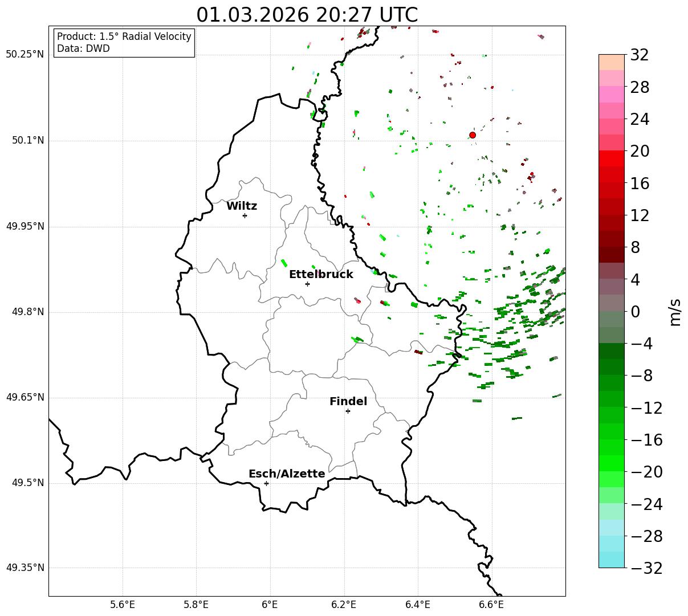This screenshot has height=616, width=688.
Task: Click the Esch/Alzette station cross marker
Action: (266, 483)
